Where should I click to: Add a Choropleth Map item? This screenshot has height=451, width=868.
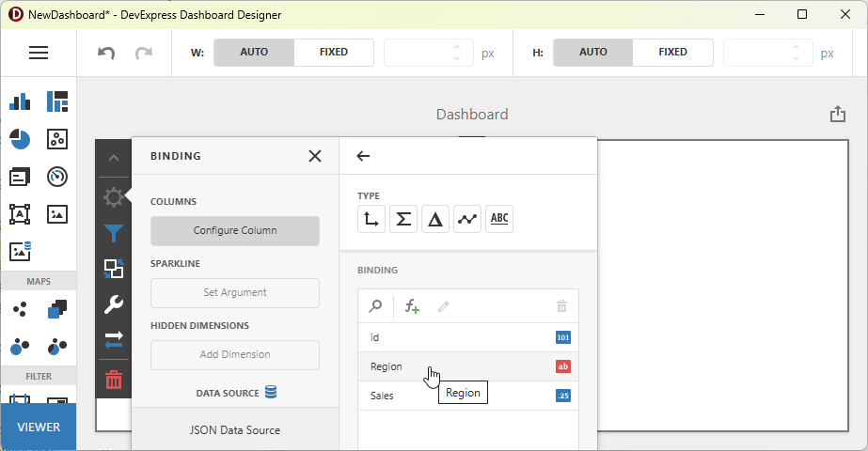coord(57,309)
